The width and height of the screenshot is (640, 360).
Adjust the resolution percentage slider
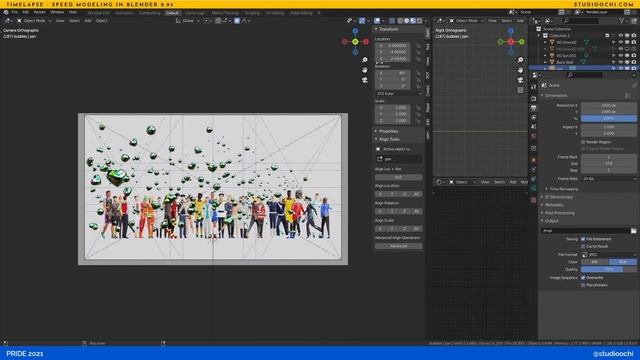point(608,119)
